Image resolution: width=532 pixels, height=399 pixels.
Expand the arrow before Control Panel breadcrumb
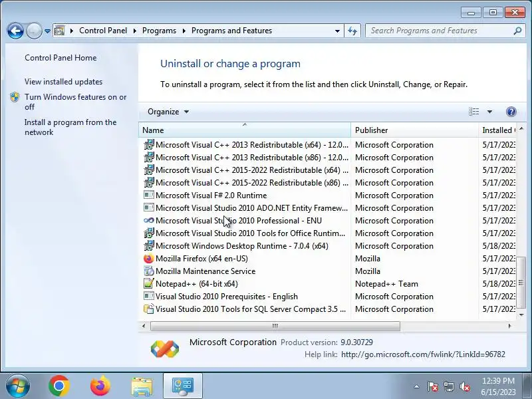click(x=72, y=31)
